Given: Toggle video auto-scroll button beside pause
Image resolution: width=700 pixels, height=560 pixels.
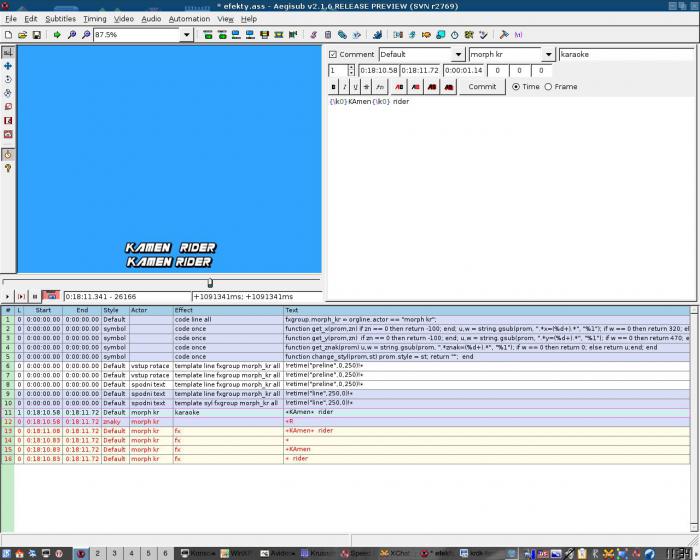Looking at the screenshot, I should coord(51,296).
